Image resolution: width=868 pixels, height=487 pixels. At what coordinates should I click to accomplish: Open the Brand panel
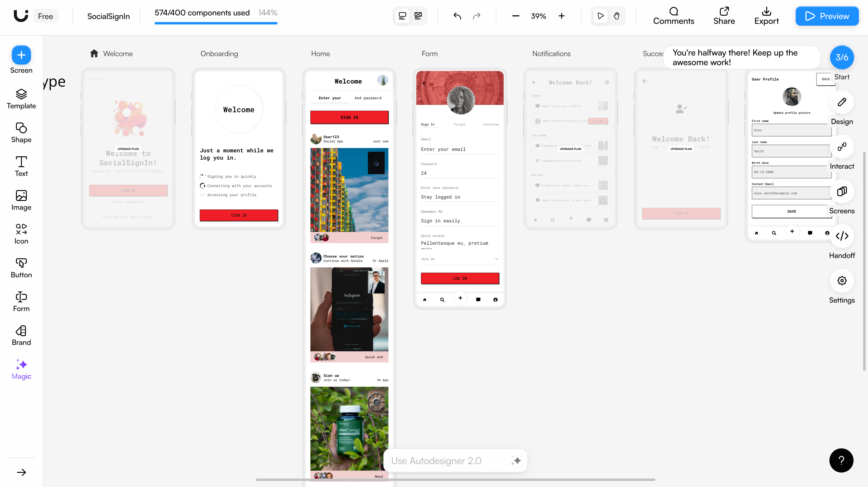[x=21, y=335]
